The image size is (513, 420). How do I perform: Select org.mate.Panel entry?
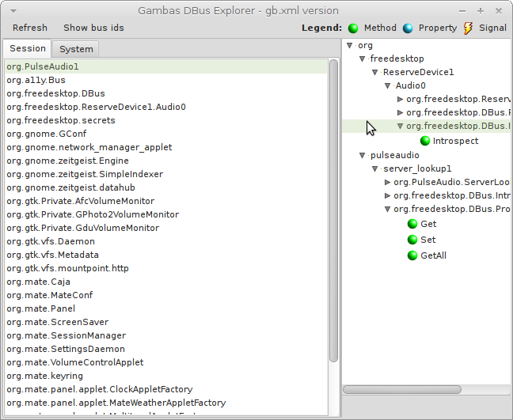pyautogui.click(x=166, y=308)
